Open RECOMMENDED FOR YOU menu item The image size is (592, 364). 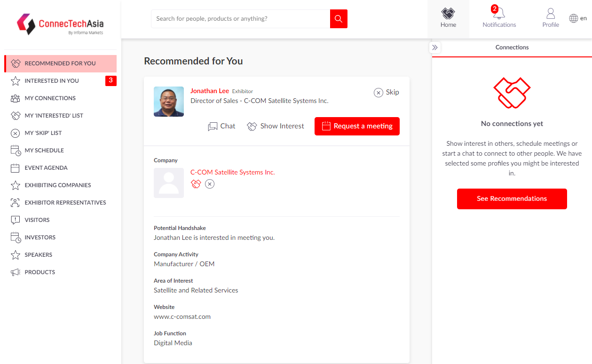(x=60, y=63)
